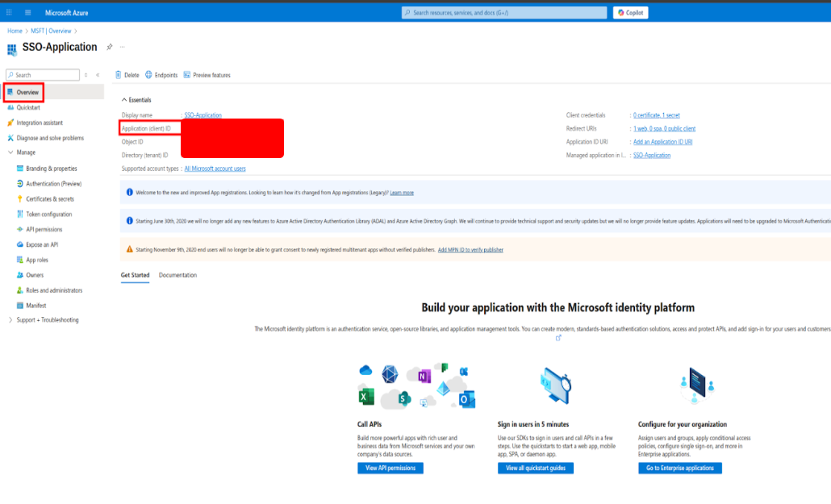The height and width of the screenshot is (504, 831).
Task: Open the hamburger portal menu
Action: pyautogui.click(x=28, y=12)
